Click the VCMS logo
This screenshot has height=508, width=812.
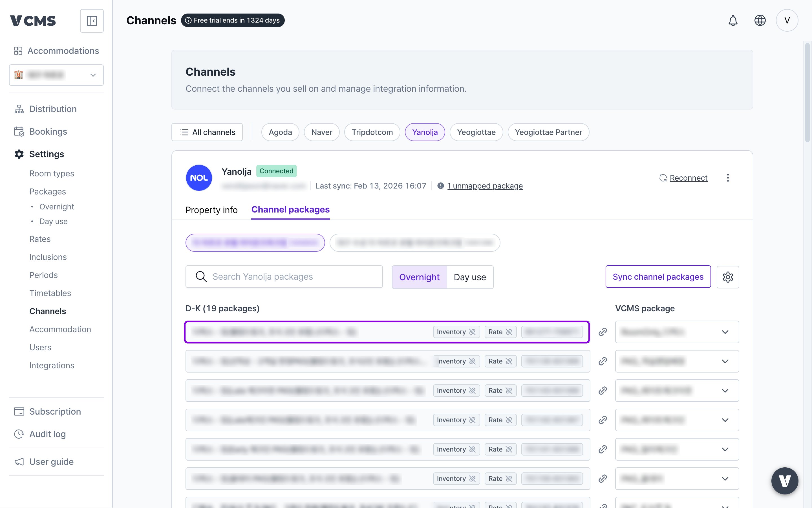(x=33, y=21)
